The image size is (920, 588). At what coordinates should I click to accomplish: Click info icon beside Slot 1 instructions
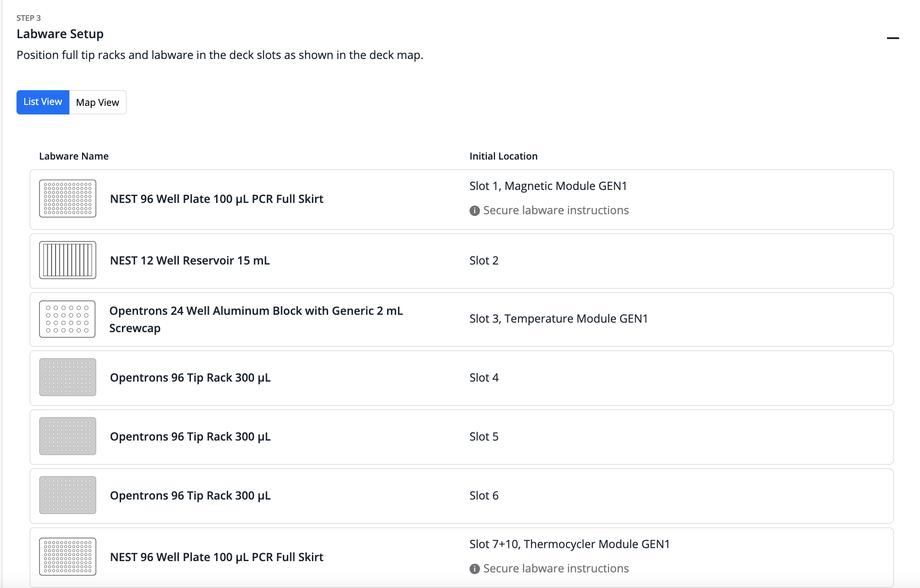[475, 211]
